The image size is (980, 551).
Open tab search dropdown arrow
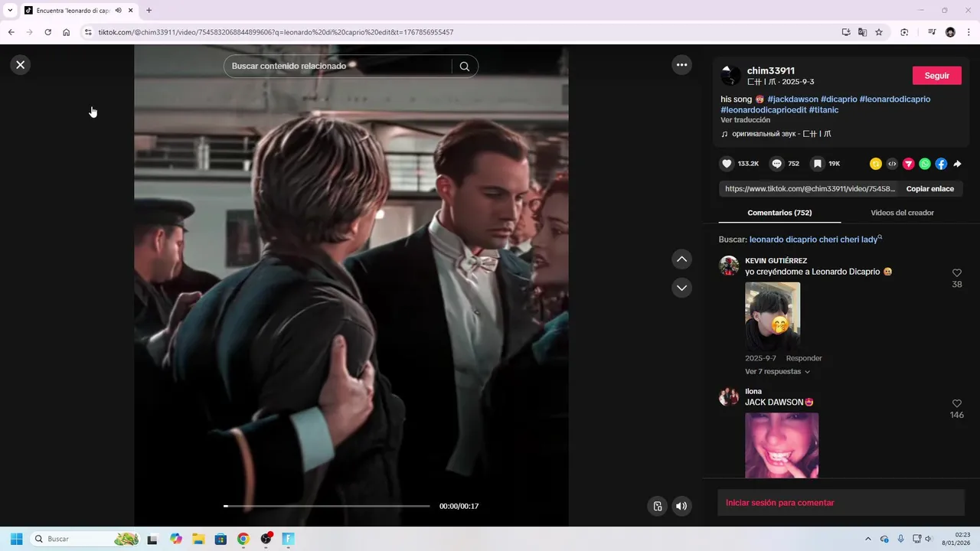pos(10,11)
